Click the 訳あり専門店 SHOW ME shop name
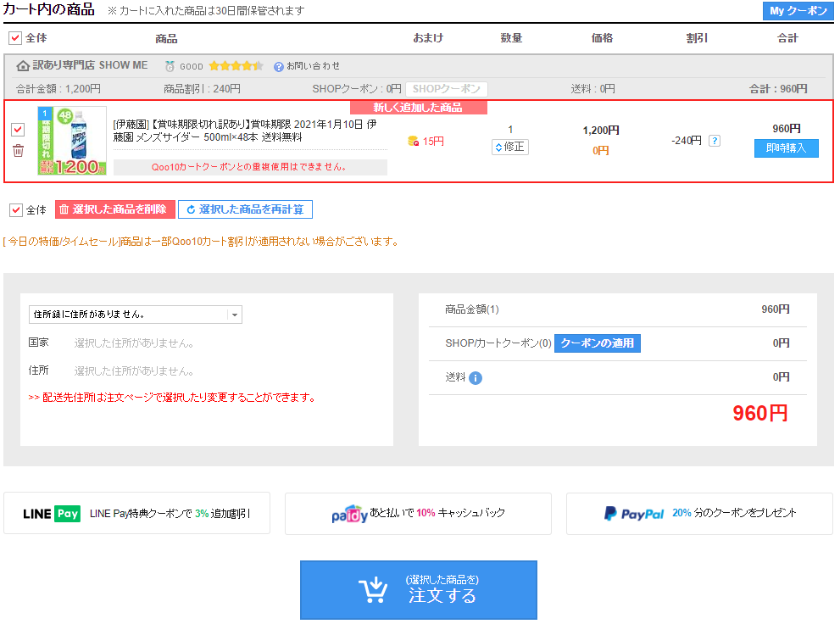 [x=90, y=65]
